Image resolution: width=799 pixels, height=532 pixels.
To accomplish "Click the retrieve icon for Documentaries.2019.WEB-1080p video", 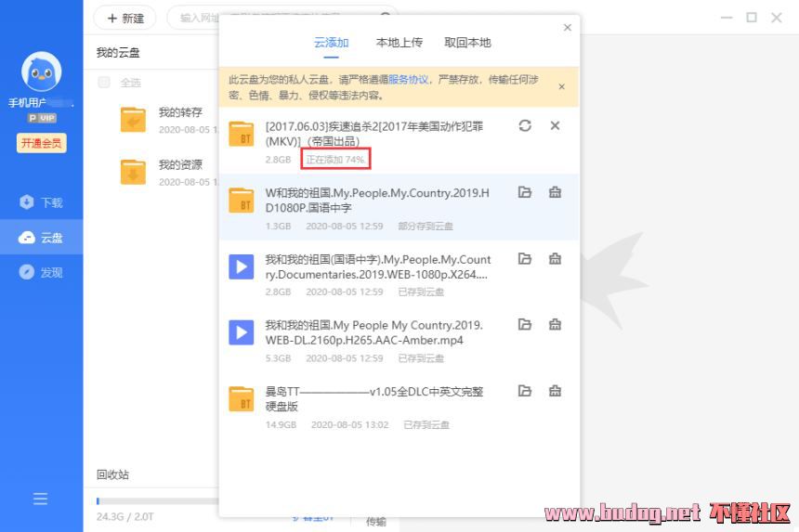I will click(555, 259).
